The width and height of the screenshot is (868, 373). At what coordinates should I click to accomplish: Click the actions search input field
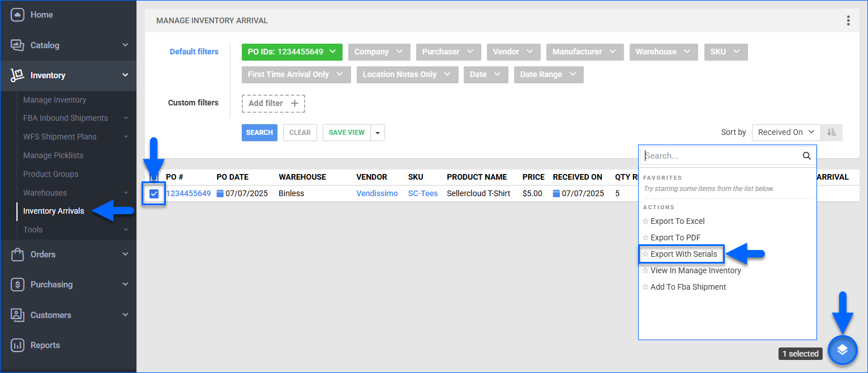722,156
